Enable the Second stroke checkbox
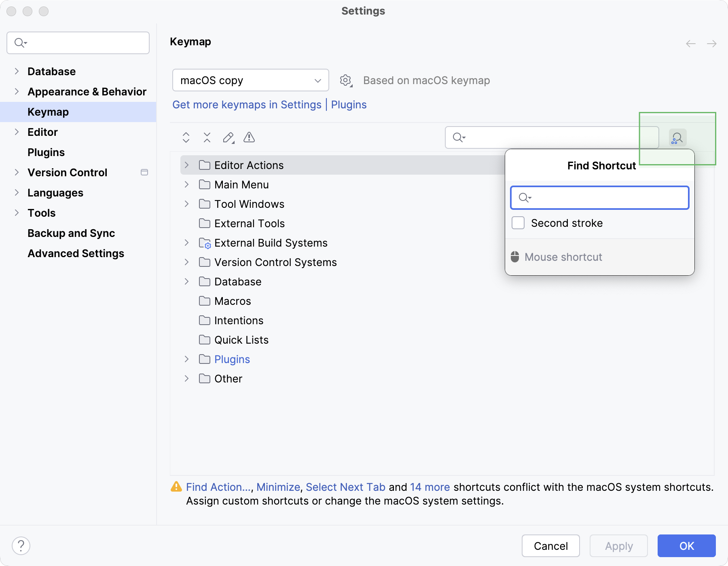The width and height of the screenshot is (728, 566). tap(518, 223)
